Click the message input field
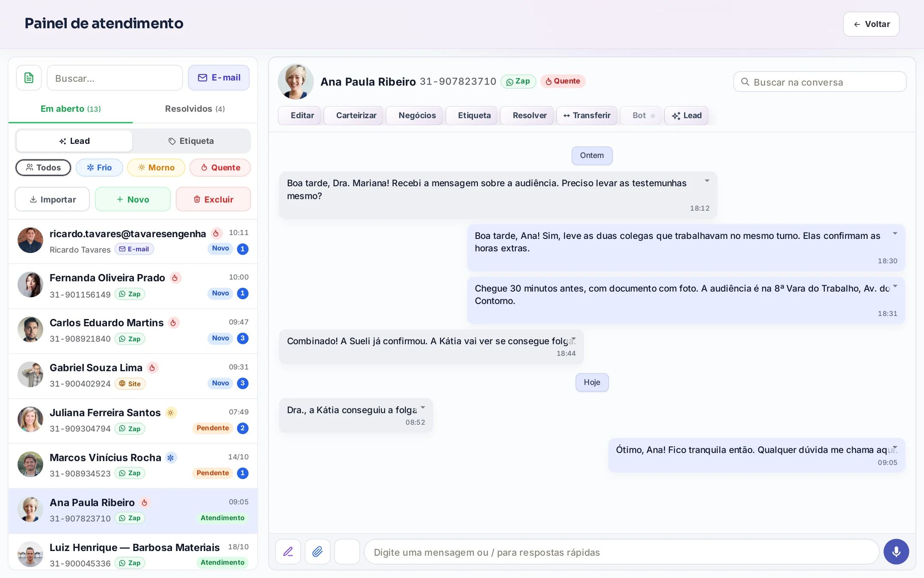Image resolution: width=924 pixels, height=578 pixels. (x=622, y=552)
